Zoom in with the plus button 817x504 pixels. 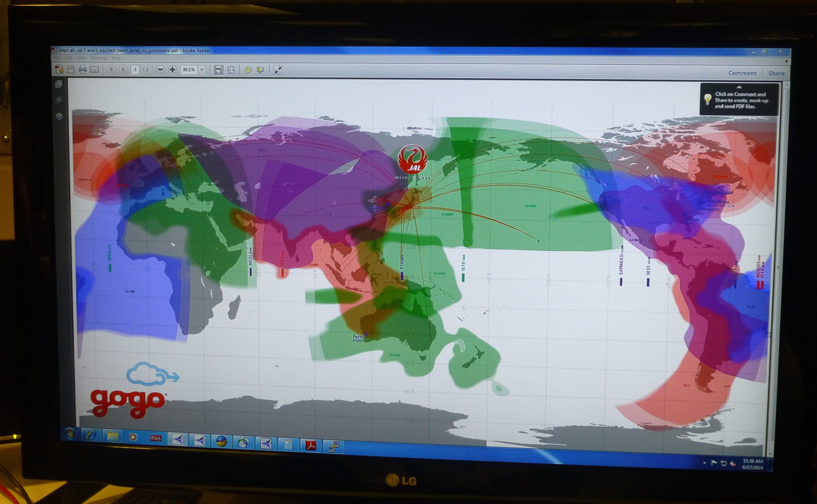click(172, 69)
